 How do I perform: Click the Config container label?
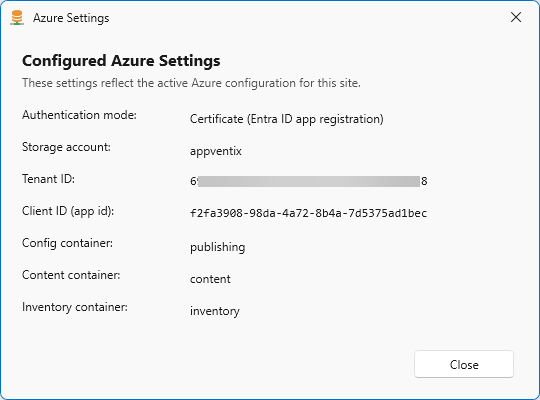click(67, 243)
